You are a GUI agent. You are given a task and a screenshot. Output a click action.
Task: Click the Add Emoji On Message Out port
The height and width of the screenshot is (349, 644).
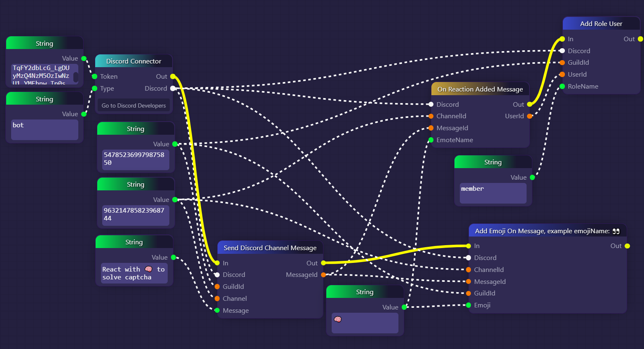coord(627,246)
